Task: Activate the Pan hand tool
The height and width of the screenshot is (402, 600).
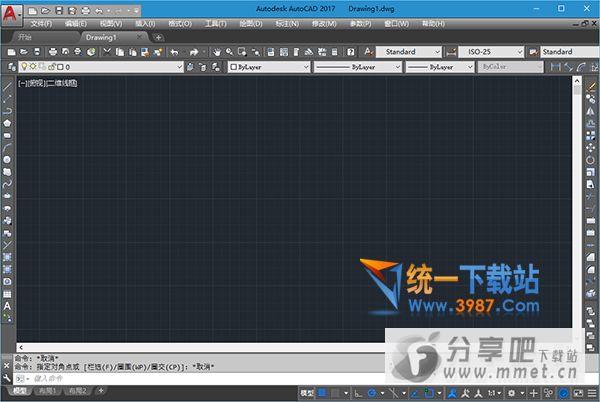Action: pyautogui.click(x=217, y=52)
